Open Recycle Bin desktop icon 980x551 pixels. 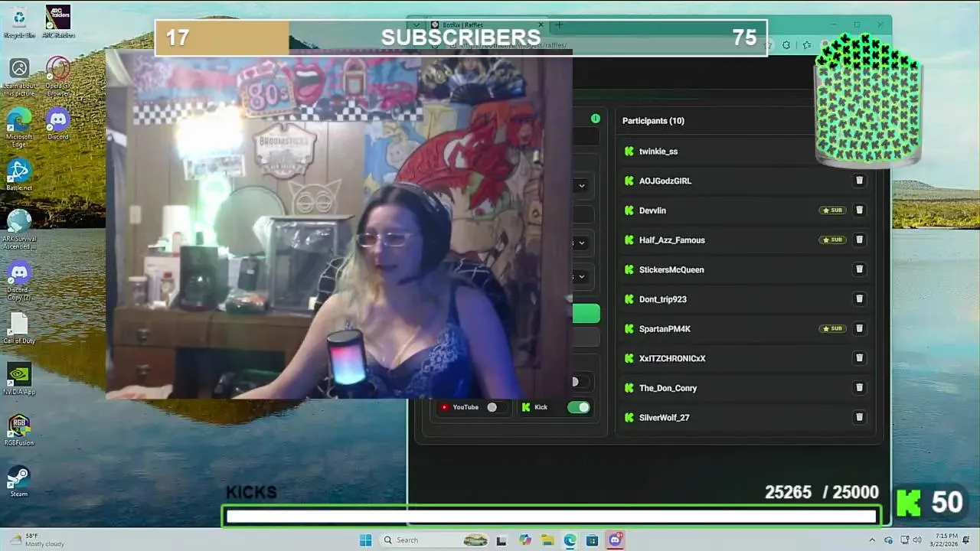click(19, 21)
